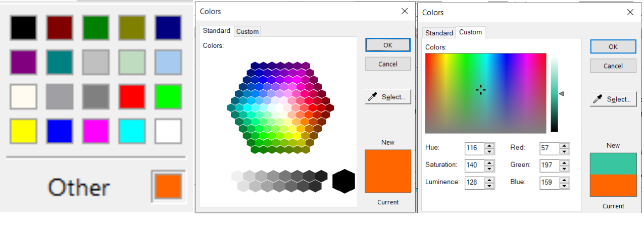Pick the cream color swatch
Image resolution: width=644 pixels, height=226 pixels.
point(23,96)
